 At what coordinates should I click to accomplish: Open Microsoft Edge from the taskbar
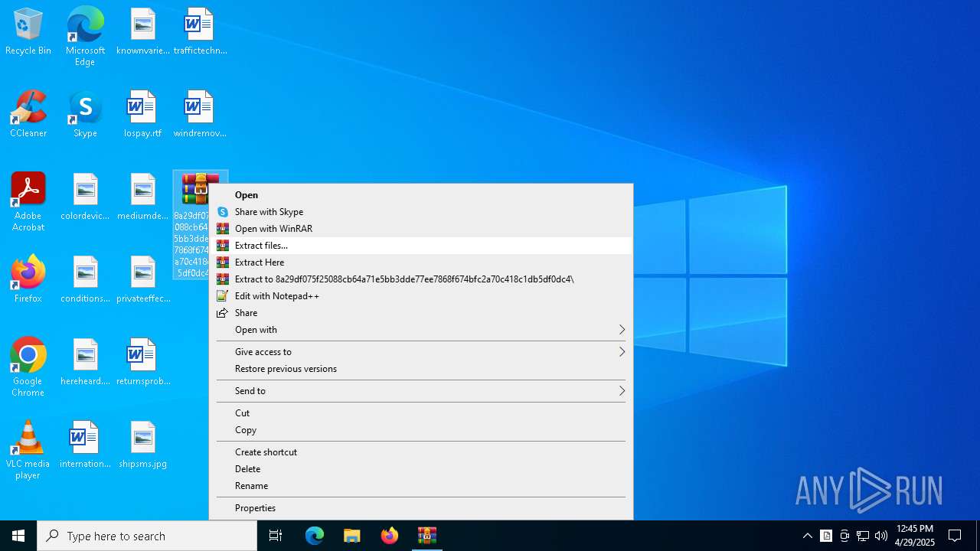tap(315, 536)
